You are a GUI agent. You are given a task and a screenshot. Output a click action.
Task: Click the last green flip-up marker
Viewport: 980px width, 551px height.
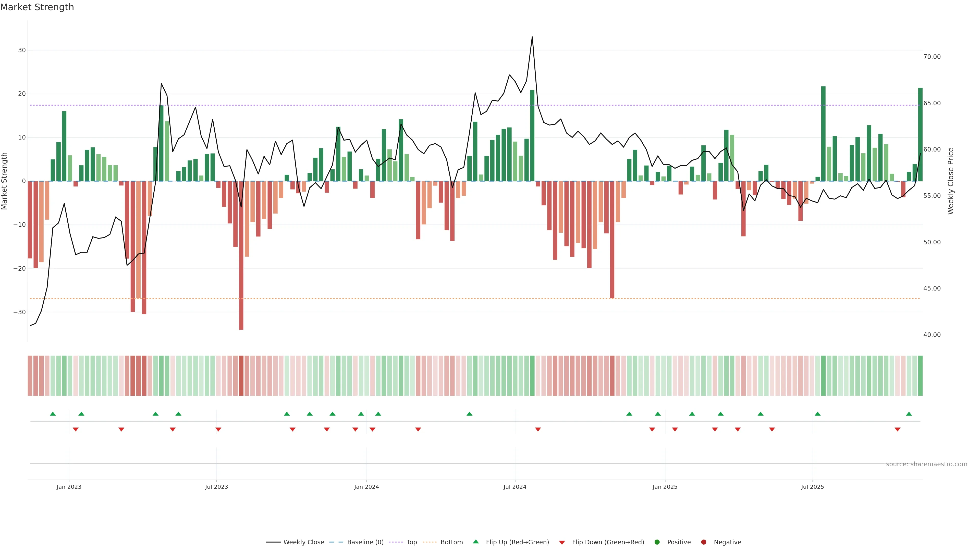click(909, 414)
